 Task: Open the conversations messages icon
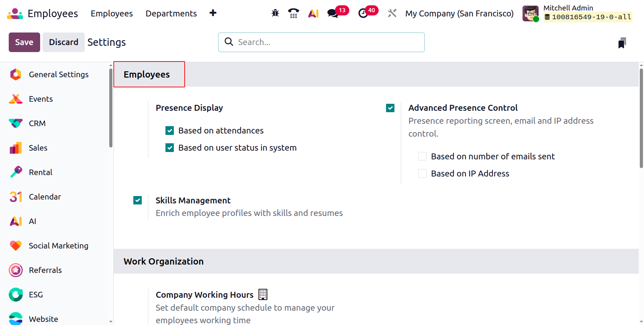point(333,13)
